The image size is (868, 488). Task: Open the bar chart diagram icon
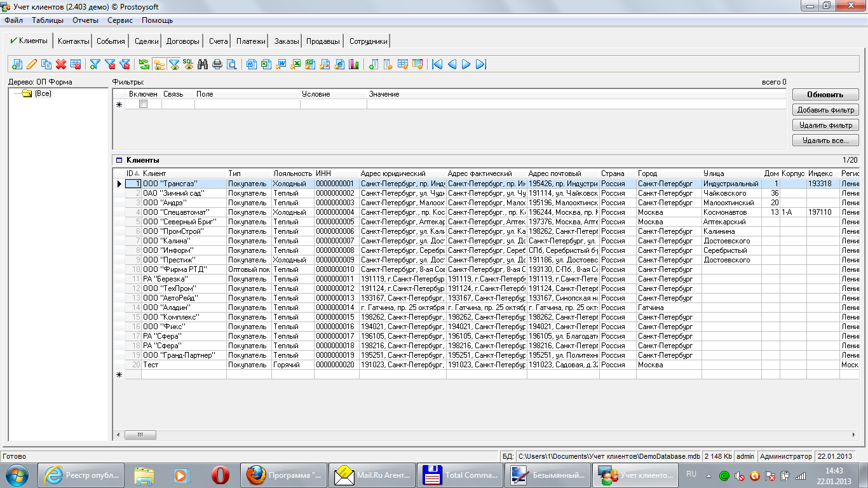pos(354,64)
